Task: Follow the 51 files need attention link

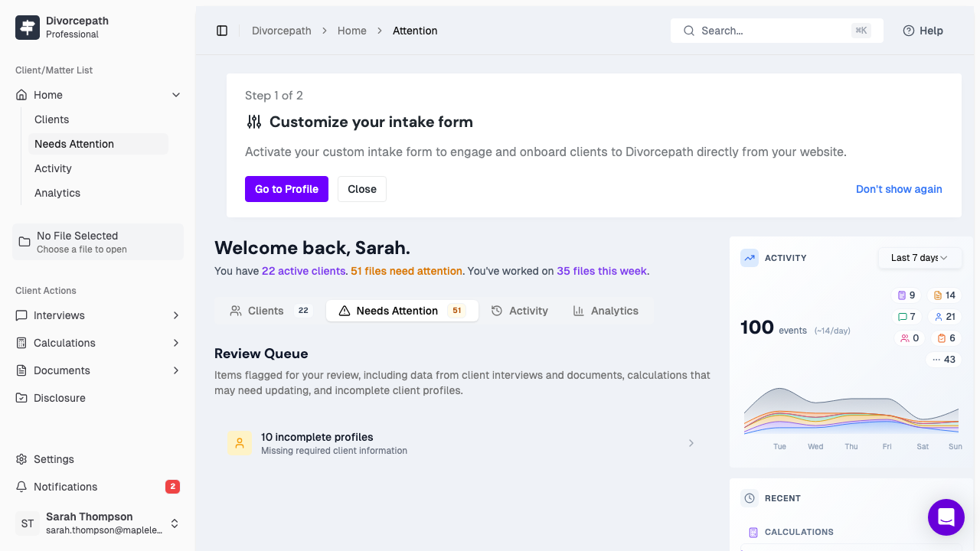Action: pyautogui.click(x=407, y=271)
